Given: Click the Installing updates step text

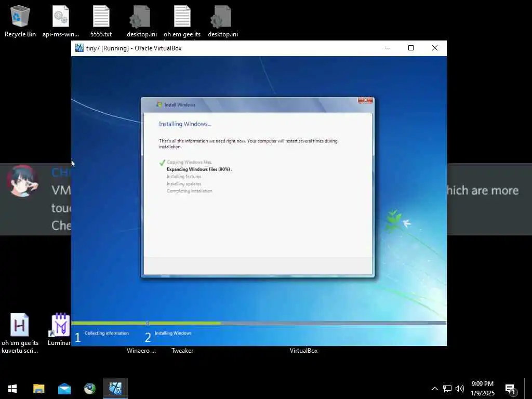Looking at the screenshot, I should 184,183.
